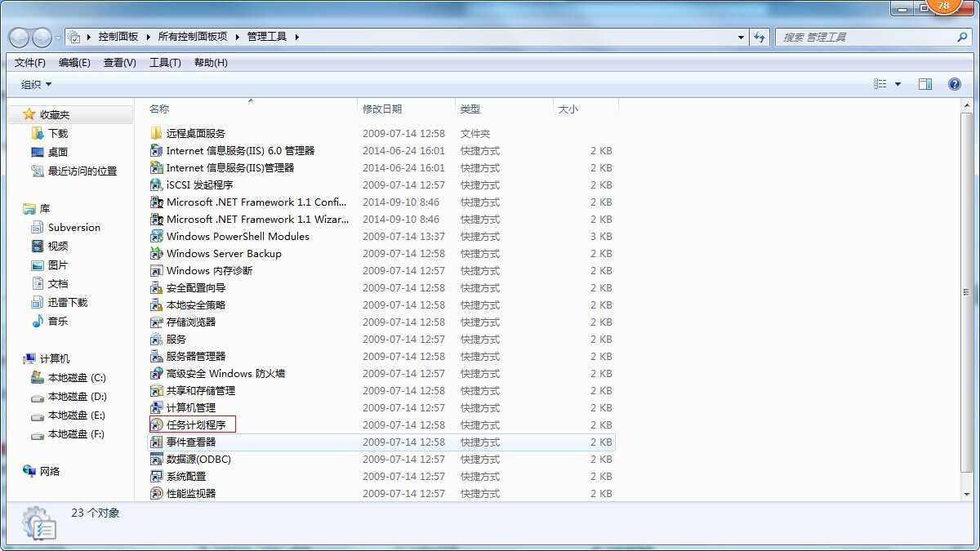
Task: Click the 本地安全策略 icon
Action: pos(157,304)
